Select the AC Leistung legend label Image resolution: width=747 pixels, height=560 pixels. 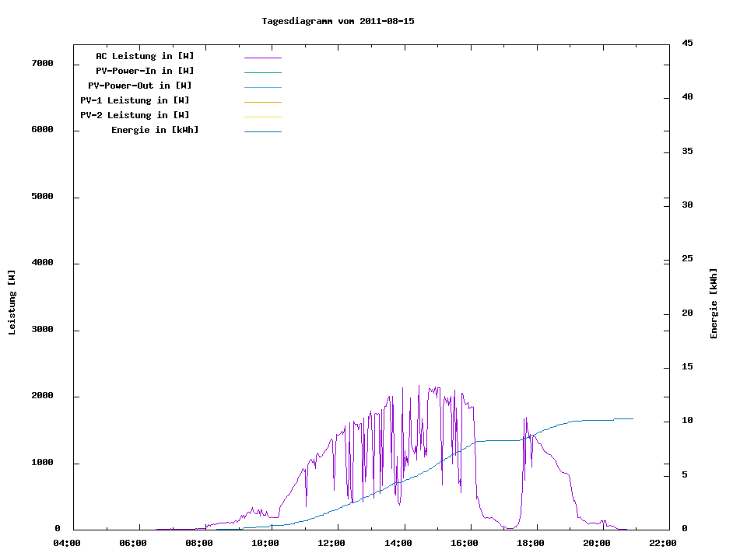pos(145,56)
